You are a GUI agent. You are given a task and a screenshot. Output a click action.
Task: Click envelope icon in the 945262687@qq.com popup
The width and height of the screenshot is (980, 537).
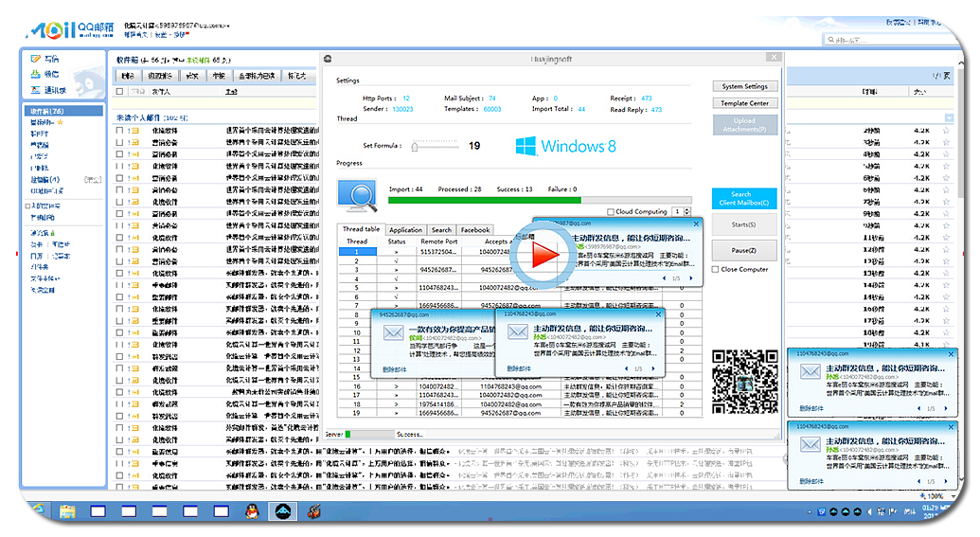click(x=393, y=333)
